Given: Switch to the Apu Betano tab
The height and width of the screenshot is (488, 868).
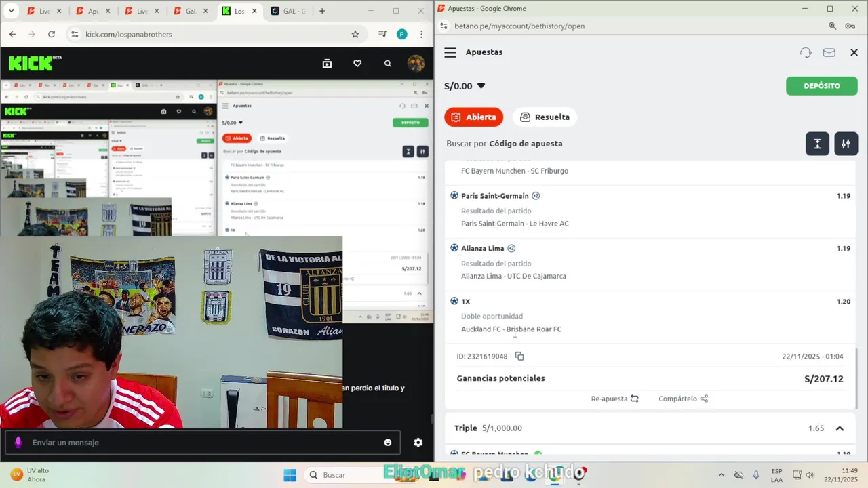Looking at the screenshot, I should click(x=88, y=11).
